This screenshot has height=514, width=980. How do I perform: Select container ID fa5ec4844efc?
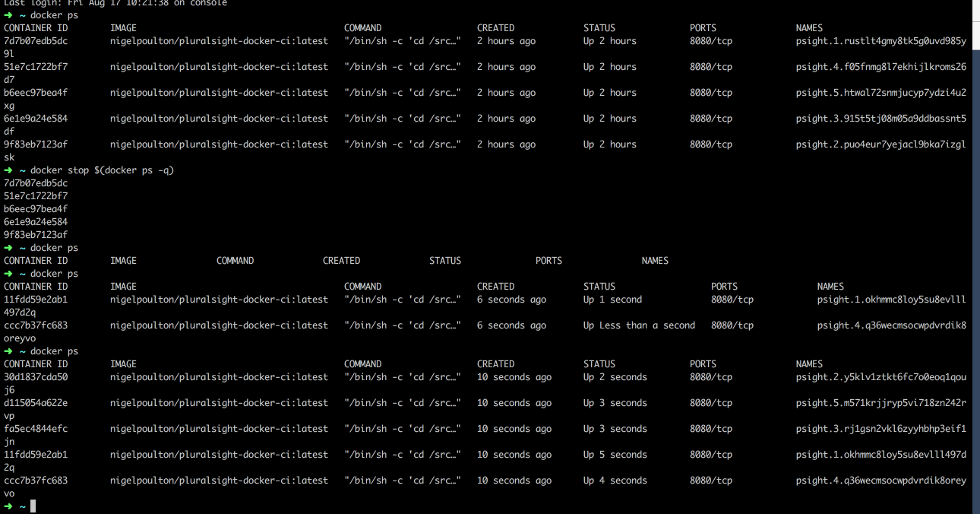36,429
